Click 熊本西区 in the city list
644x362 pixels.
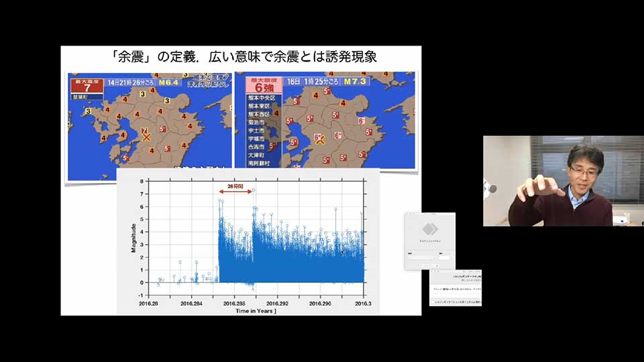coord(259,115)
